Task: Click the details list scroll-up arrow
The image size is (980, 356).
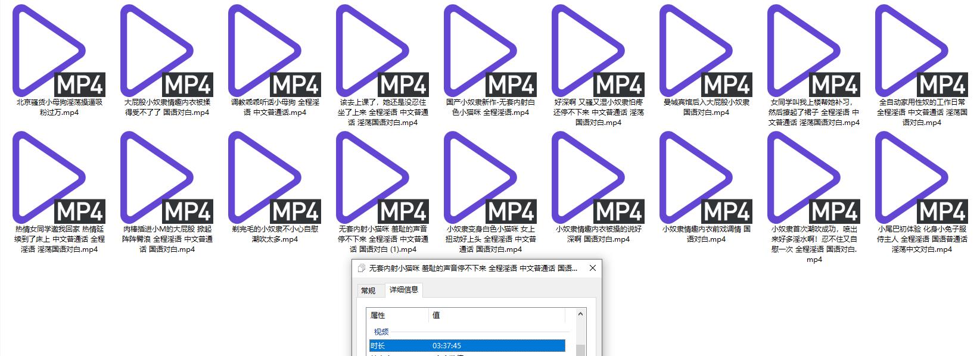Action: (x=580, y=314)
